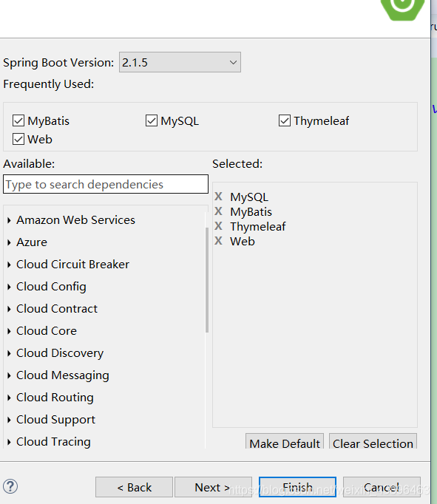Remove MySQL from the Selected list
437x504 pixels.
218,197
